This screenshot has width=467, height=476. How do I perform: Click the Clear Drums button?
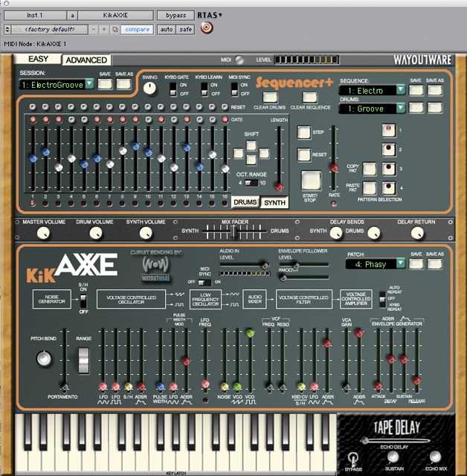click(270, 97)
